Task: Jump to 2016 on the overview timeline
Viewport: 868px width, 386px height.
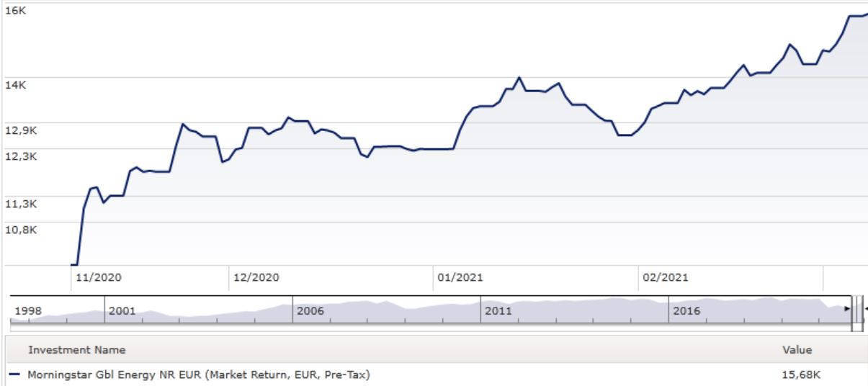Action: pyautogui.click(x=685, y=311)
